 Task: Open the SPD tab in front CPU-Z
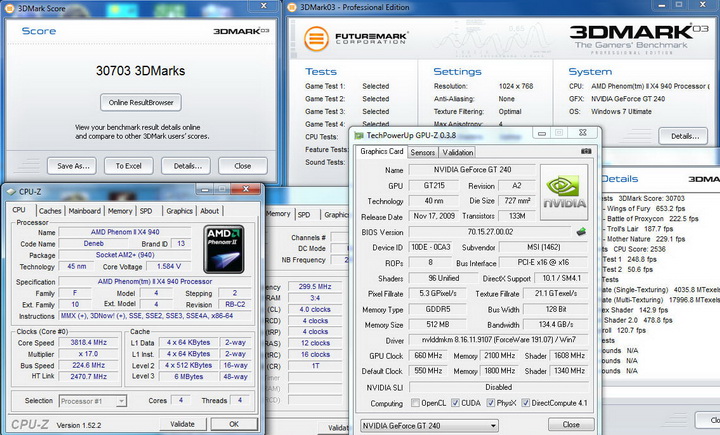(146, 211)
